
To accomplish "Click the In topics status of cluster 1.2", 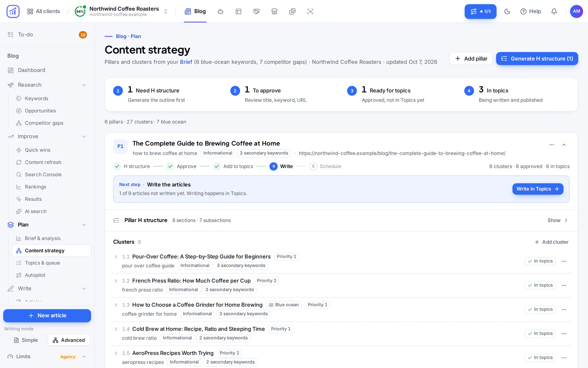I will 540,285.
